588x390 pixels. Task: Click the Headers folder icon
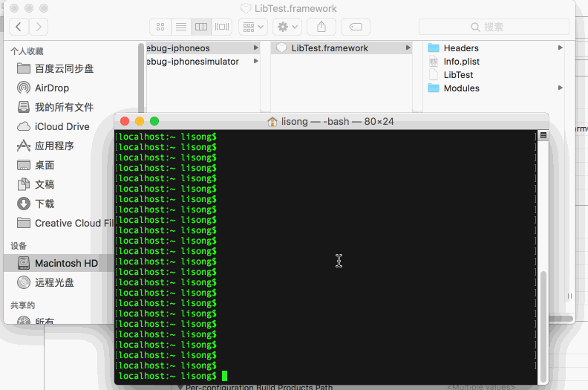(434, 48)
